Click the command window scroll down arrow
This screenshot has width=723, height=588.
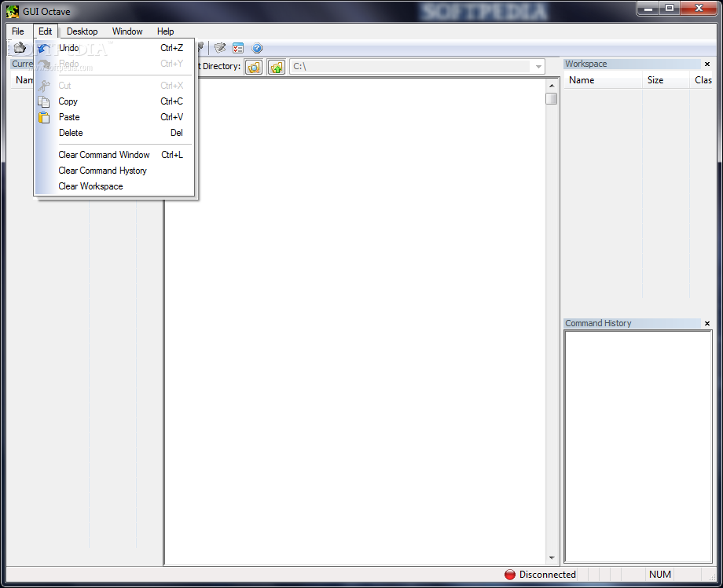552,558
